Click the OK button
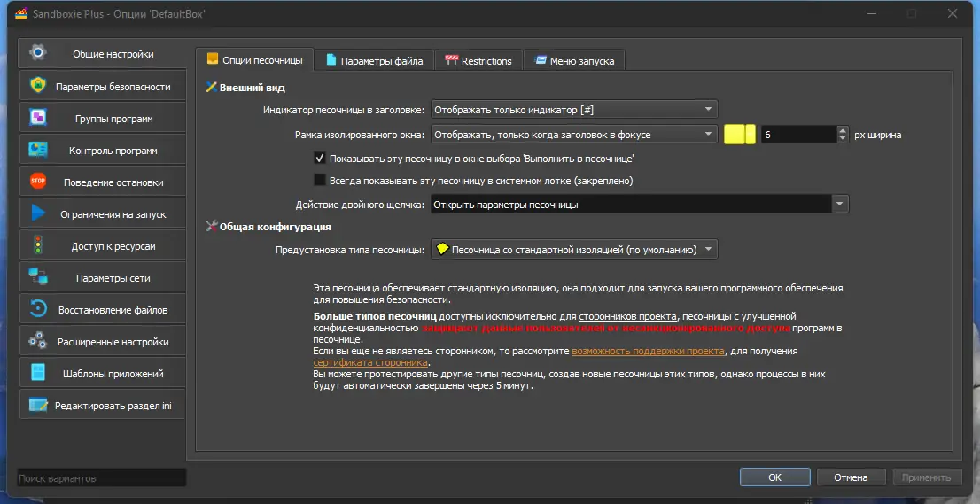The width and height of the screenshot is (980, 504). (x=775, y=477)
